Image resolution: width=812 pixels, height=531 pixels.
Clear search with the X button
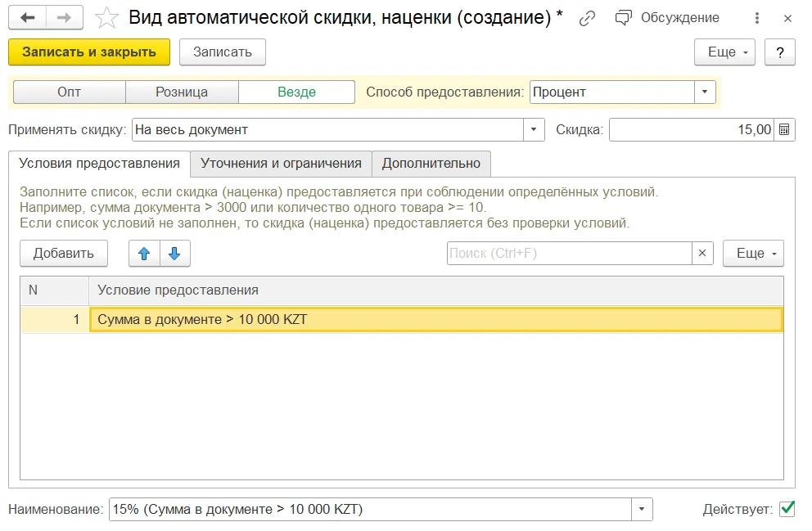(703, 254)
